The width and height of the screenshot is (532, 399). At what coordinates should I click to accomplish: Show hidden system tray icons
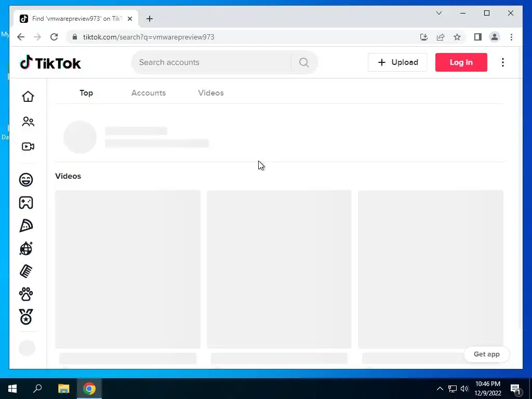tap(440, 389)
